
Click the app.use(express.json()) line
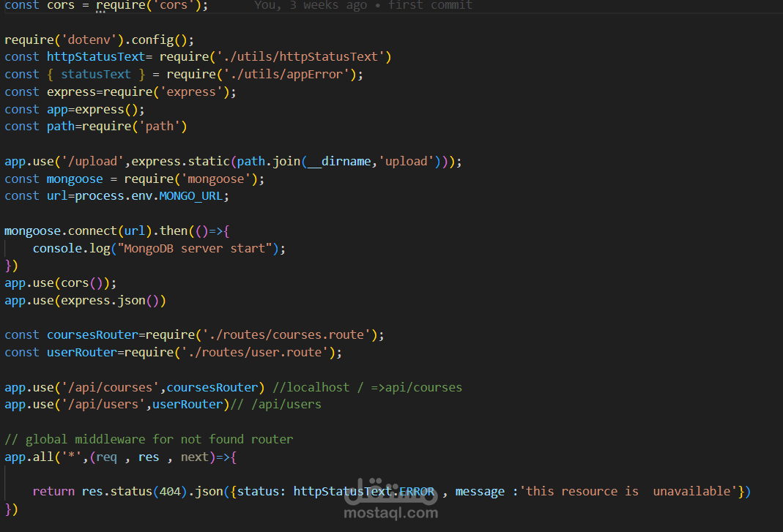(x=86, y=301)
